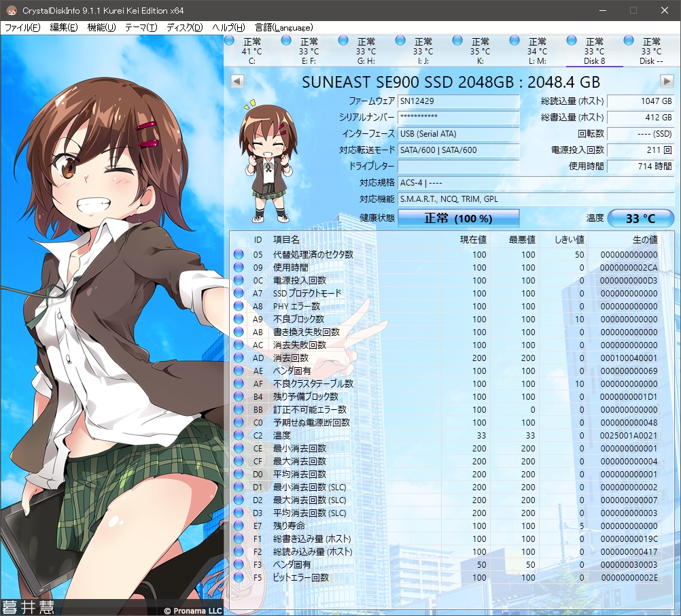Image resolution: width=681 pixels, height=616 pixels.
Task: Select the C: drive tab at 41 °C
Action: (252, 51)
